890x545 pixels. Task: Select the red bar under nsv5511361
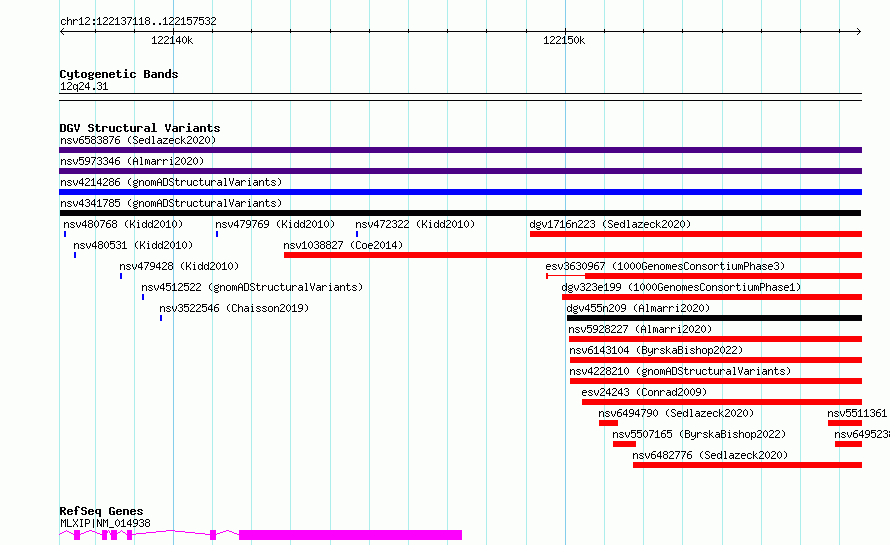845,423
